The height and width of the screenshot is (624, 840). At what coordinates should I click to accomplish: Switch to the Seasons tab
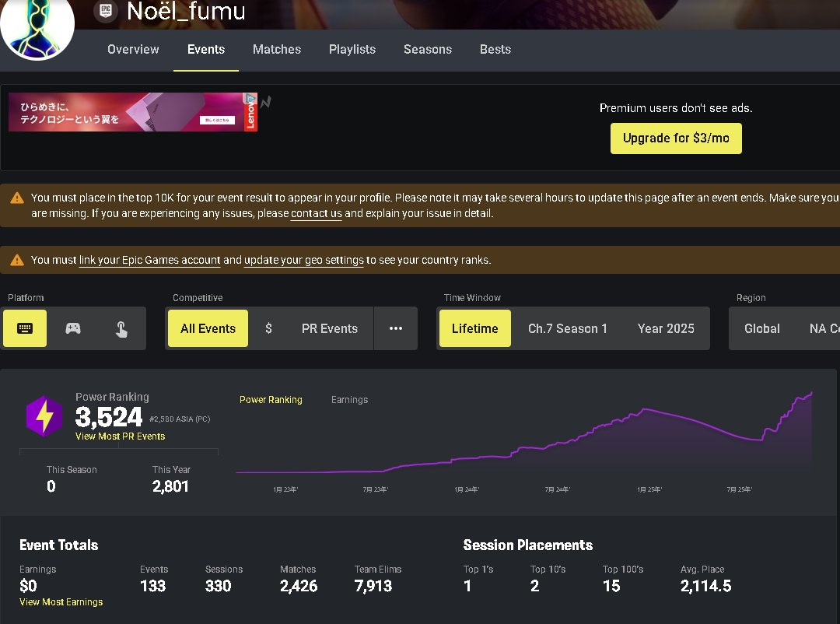[428, 49]
